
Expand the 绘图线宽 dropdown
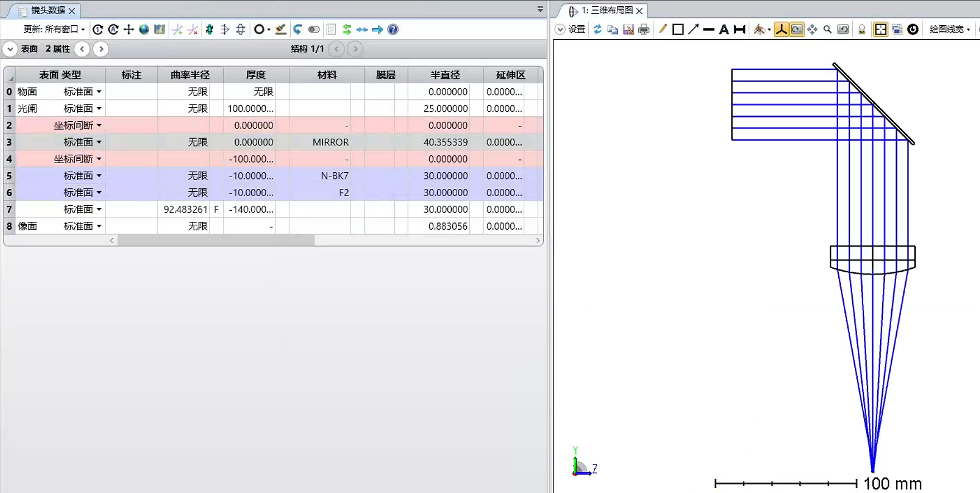coord(950,30)
